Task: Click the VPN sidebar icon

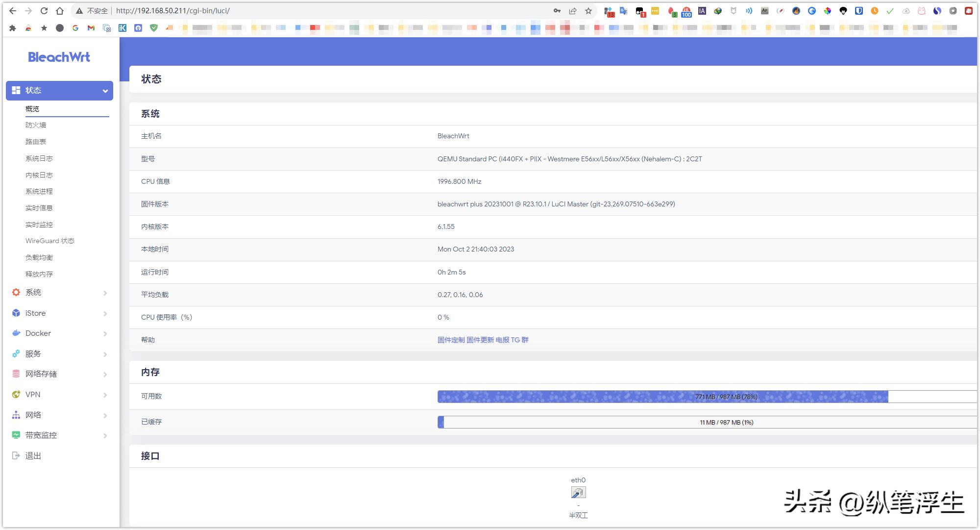Action: point(16,394)
